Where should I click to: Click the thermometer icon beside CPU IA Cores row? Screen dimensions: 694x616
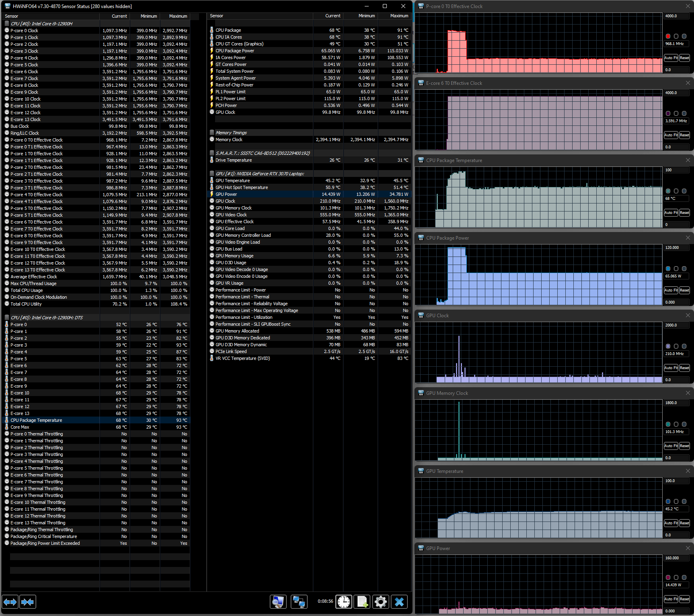point(212,37)
